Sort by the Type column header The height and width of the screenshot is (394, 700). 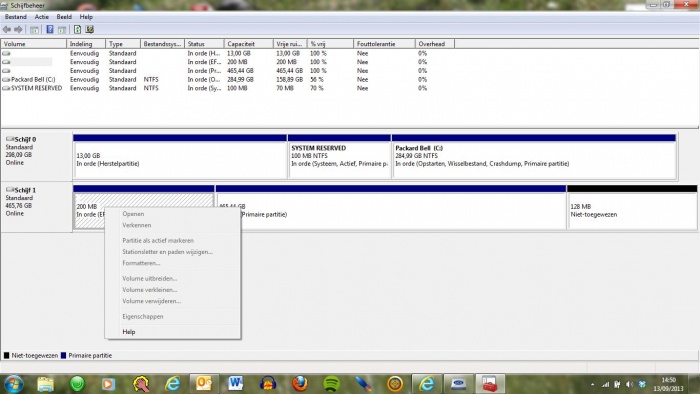[x=123, y=44]
